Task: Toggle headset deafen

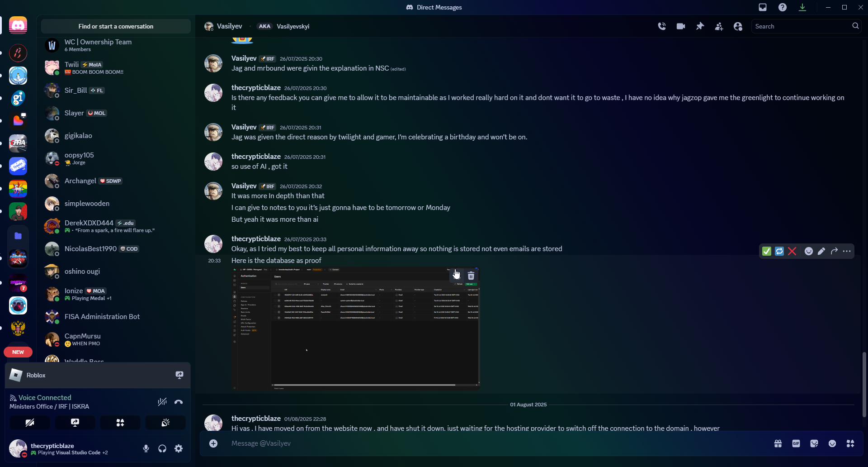Action: tap(162, 448)
